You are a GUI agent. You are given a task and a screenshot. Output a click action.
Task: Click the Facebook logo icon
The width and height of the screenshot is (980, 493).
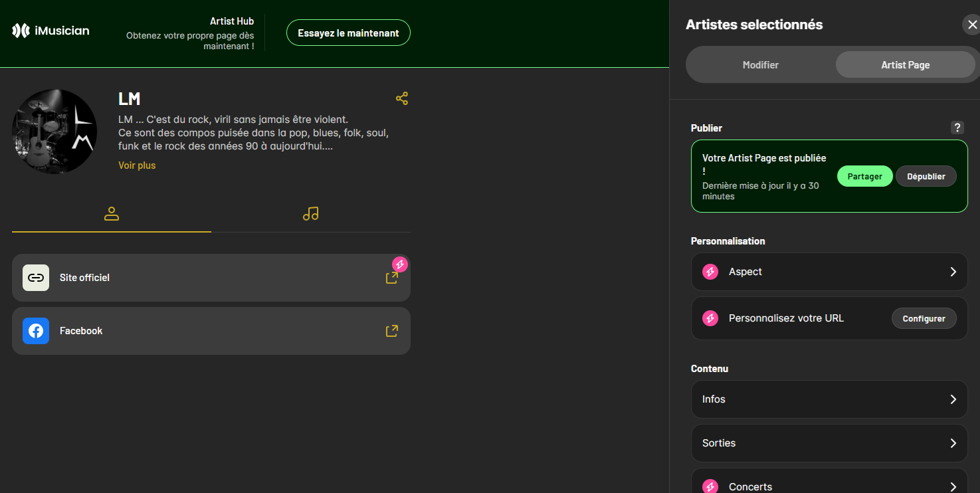coord(36,331)
